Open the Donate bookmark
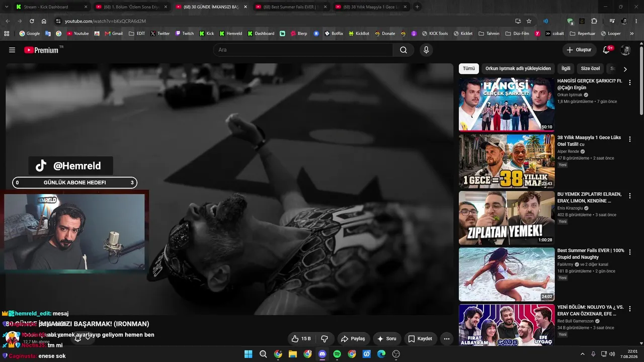644x362 pixels. click(x=385, y=34)
